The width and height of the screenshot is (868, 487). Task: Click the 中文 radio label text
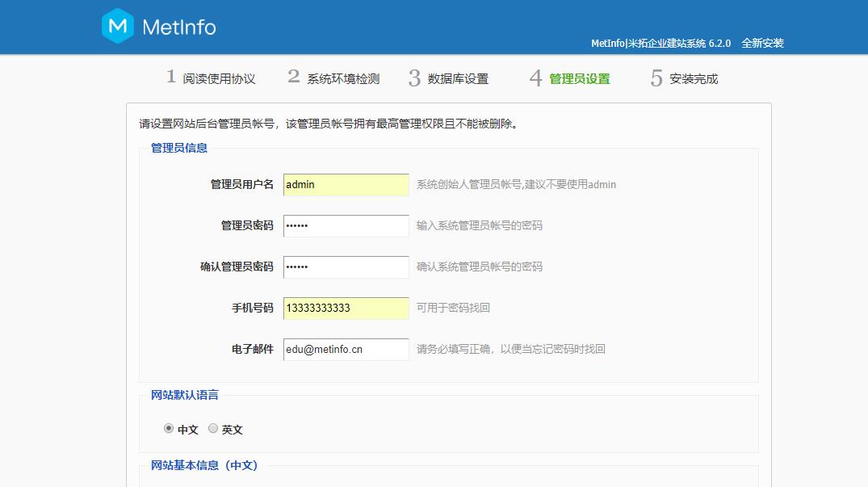coord(187,430)
